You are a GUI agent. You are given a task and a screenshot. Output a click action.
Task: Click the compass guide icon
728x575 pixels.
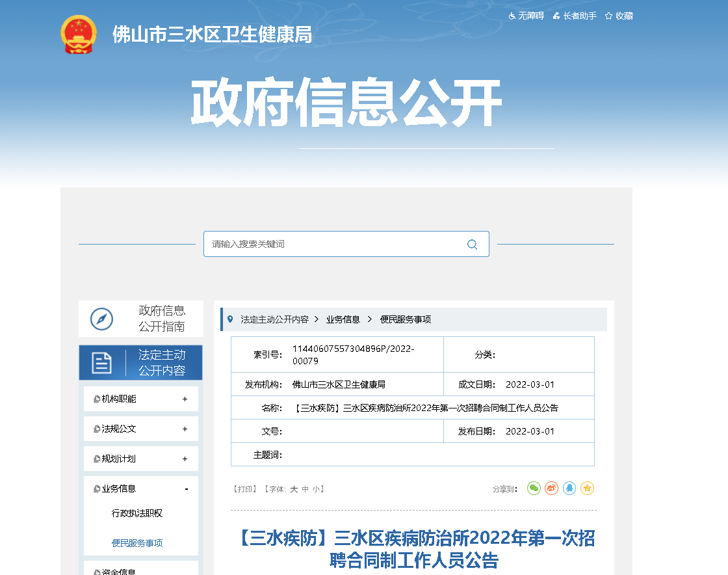tap(101, 319)
